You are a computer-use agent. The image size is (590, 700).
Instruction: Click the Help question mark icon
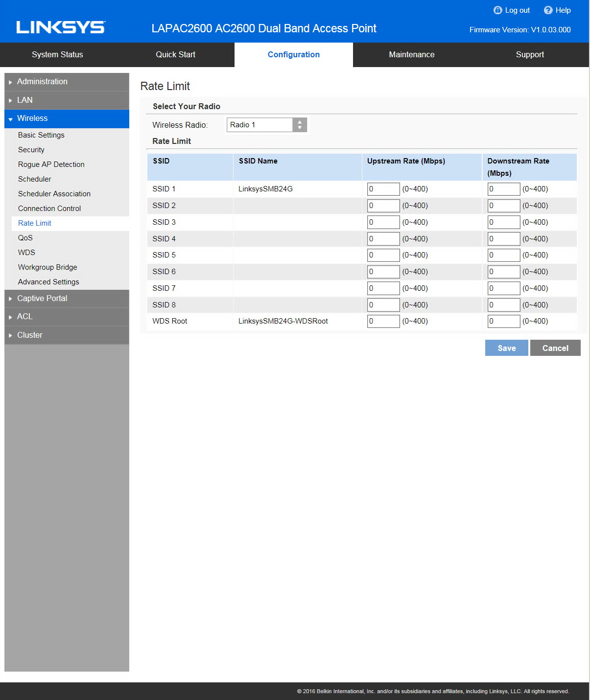pyautogui.click(x=548, y=10)
